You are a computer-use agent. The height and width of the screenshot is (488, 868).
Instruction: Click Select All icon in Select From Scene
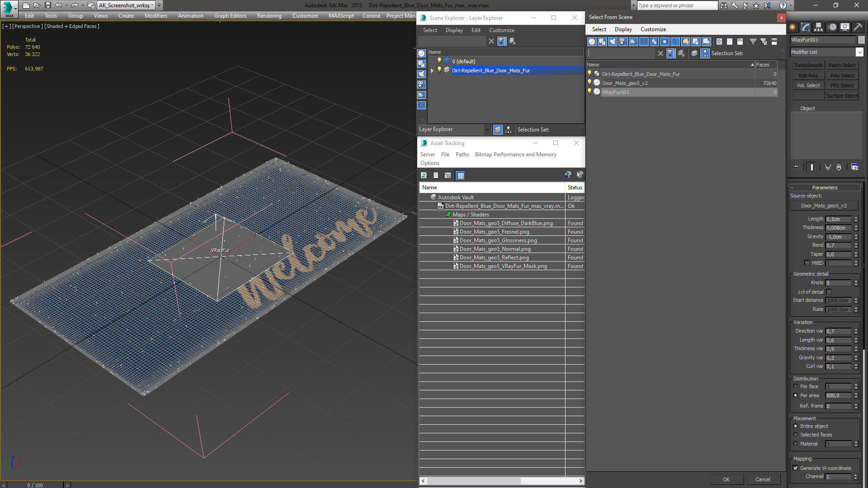pyautogui.click(x=719, y=42)
